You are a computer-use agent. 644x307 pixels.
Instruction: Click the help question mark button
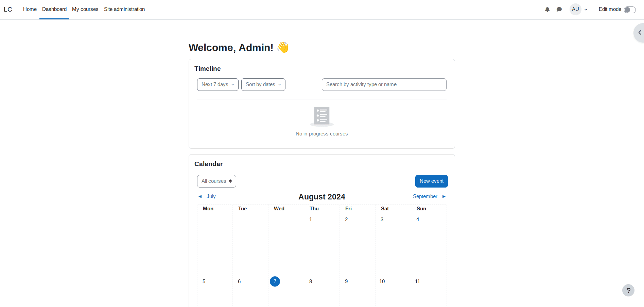click(628, 290)
